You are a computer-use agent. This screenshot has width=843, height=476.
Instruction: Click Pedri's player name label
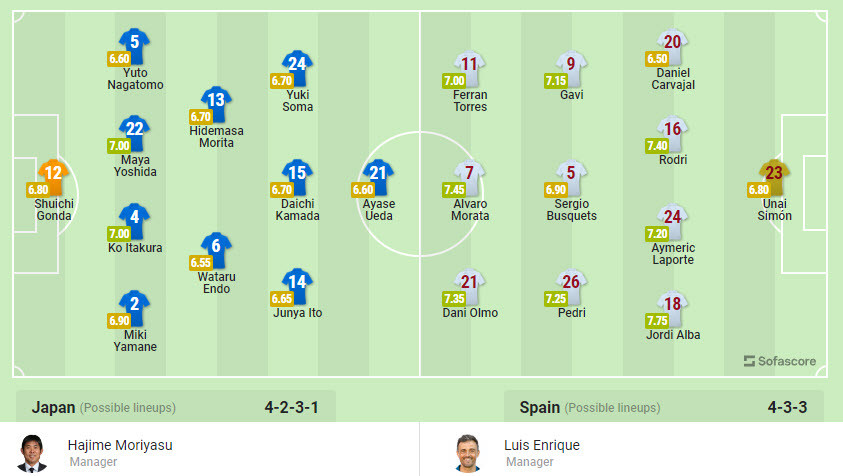click(571, 313)
